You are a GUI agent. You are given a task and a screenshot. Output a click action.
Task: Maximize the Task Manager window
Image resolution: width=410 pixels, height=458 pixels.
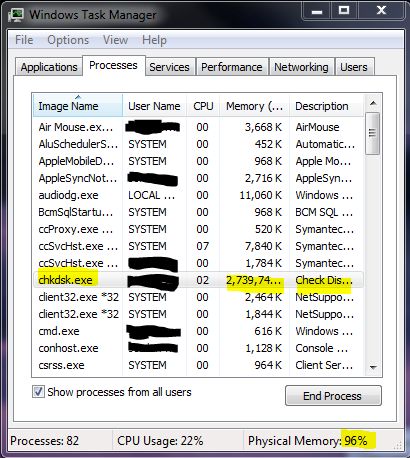point(344,11)
